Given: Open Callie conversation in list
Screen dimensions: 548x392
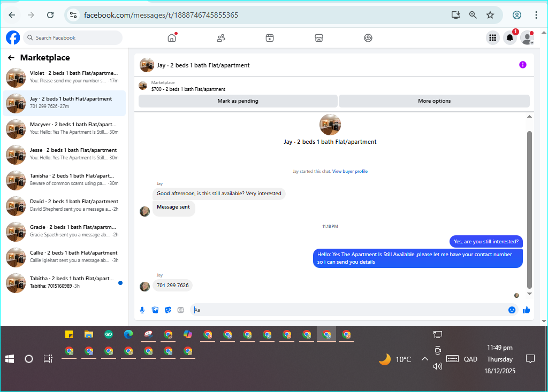Looking at the screenshot, I should click(64, 257).
